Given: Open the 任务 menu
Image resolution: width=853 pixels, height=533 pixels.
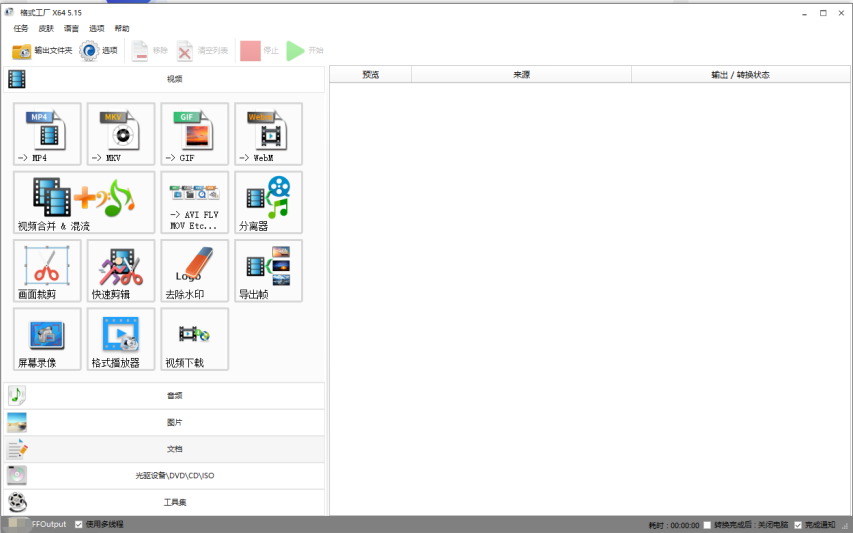Looking at the screenshot, I should click(21, 29).
